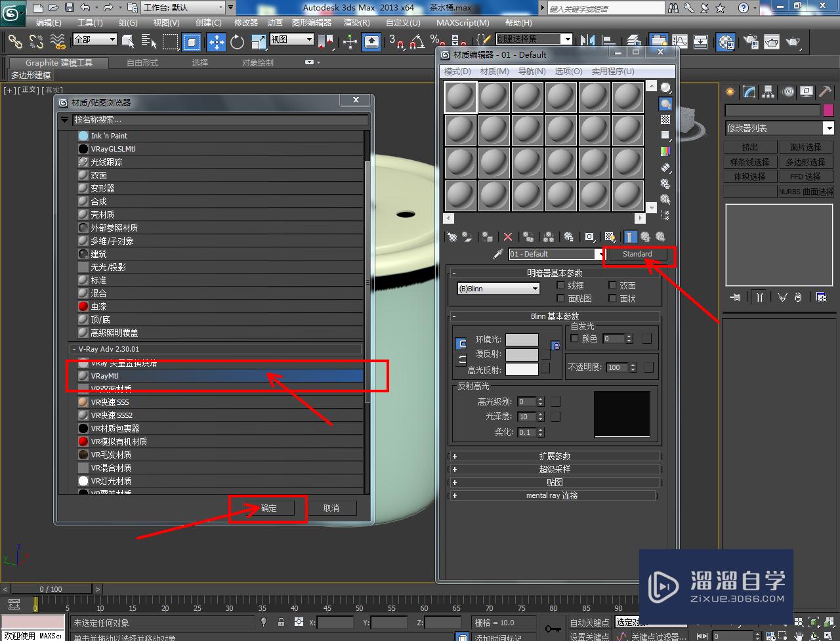The width and height of the screenshot is (840, 641).
Task: Click the diffuse map slot button
Action: [545, 354]
